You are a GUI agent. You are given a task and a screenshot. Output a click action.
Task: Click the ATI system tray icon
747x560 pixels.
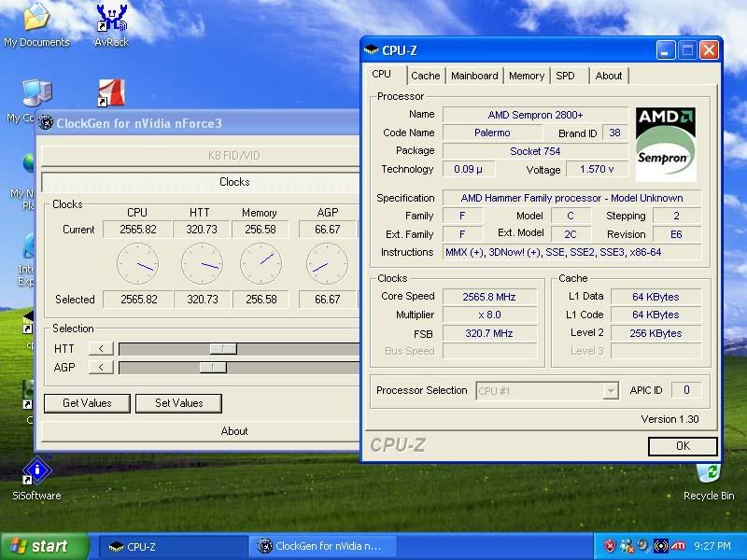tap(678, 544)
